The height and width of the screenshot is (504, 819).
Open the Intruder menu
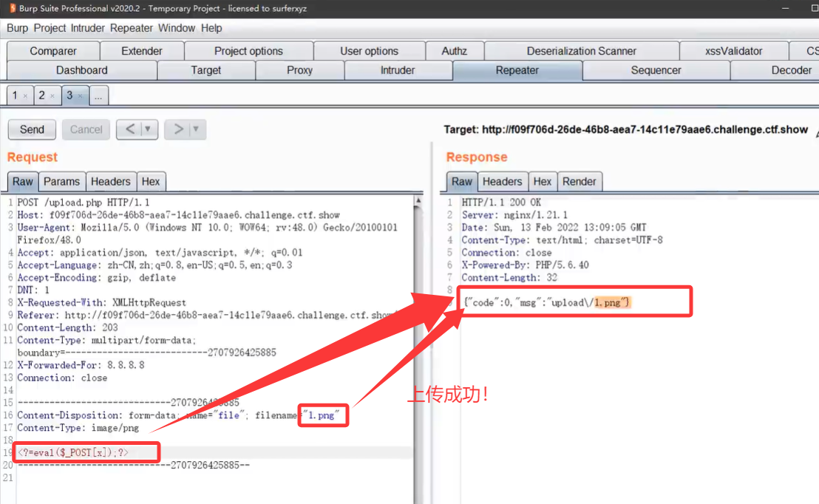tap(88, 28)
